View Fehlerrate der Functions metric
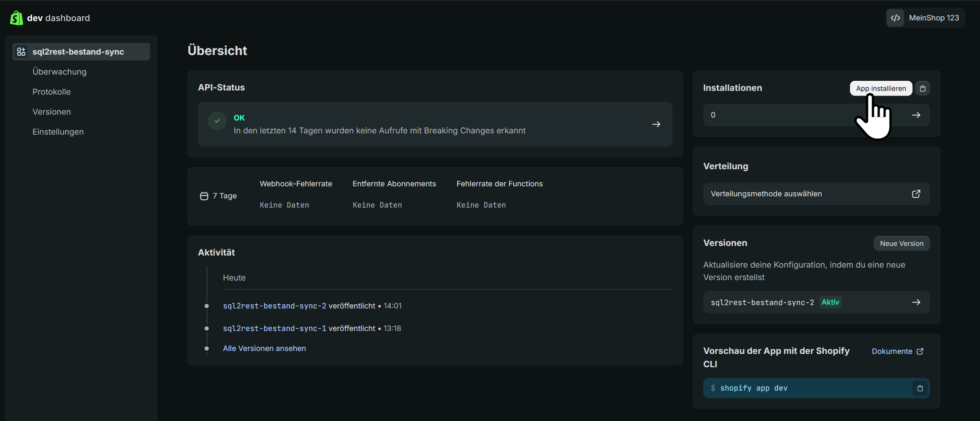This screenshot has width=980, height=421. coord(500,184)
